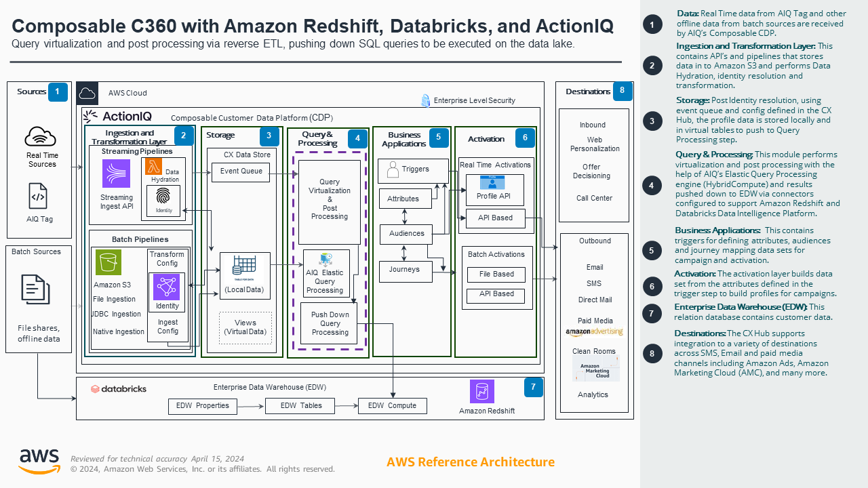Click the AIQ Tag code file icon
This screenshot has height=488, width=868.
tap(38, 197)
